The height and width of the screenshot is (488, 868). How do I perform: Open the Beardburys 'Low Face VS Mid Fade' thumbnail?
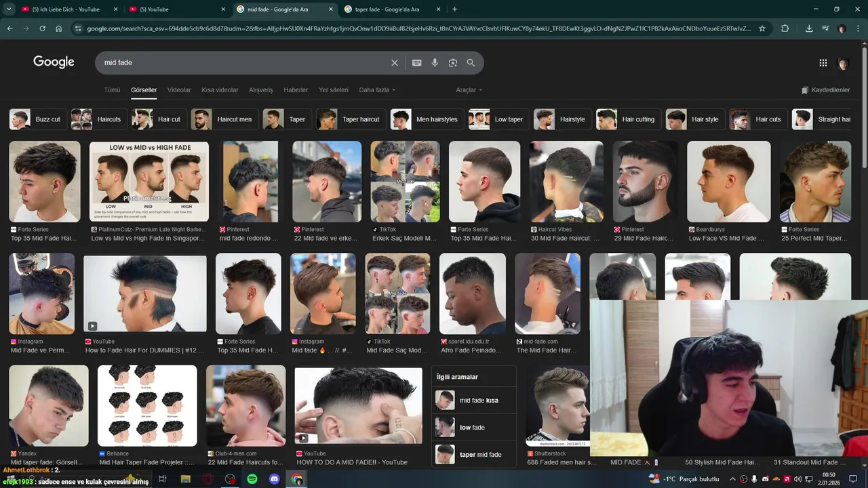click(729, 182)
